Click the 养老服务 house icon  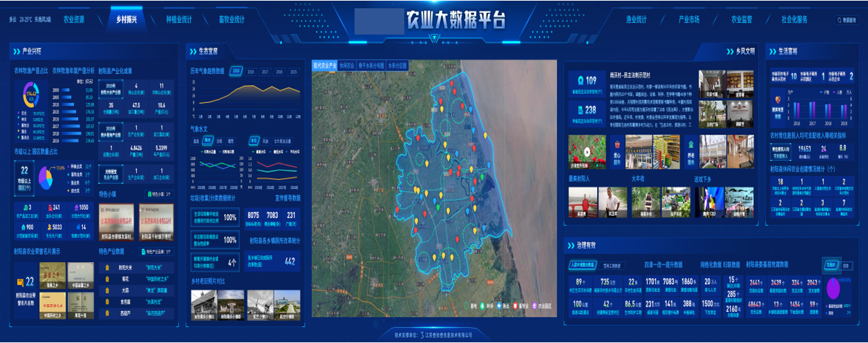pyautogui.click(x=690, y=146)
